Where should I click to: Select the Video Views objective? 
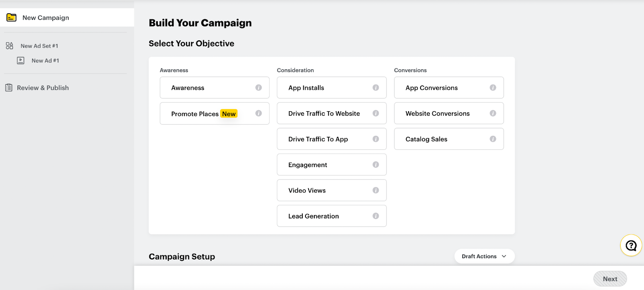click(x=332, y=190)
